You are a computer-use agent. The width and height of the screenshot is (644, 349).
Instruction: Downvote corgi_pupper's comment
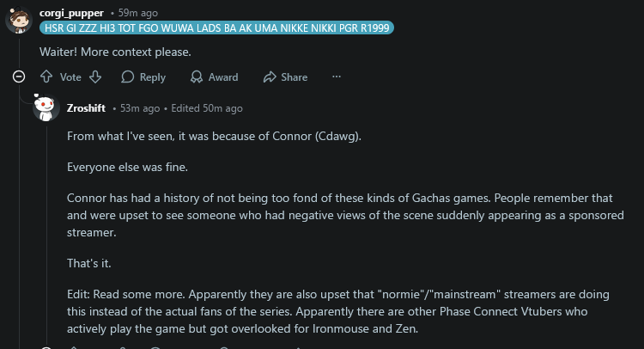point(95,77)
